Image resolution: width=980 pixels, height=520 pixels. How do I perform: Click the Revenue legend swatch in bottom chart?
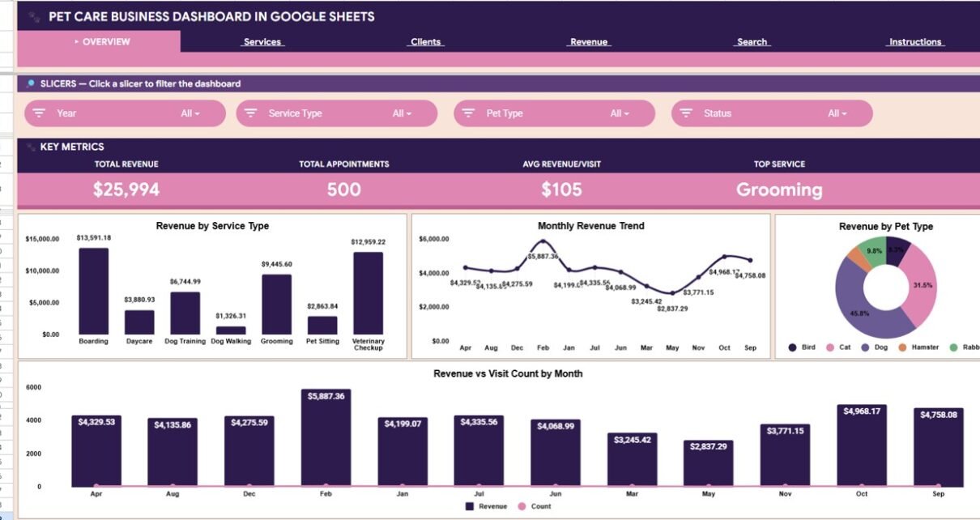pos(470,506)
